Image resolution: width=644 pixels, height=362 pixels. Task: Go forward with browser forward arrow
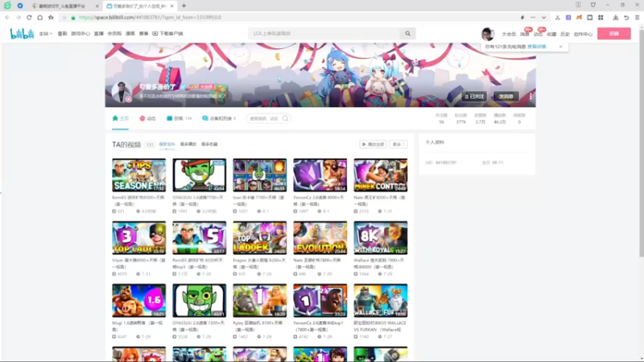pos(18,18)
